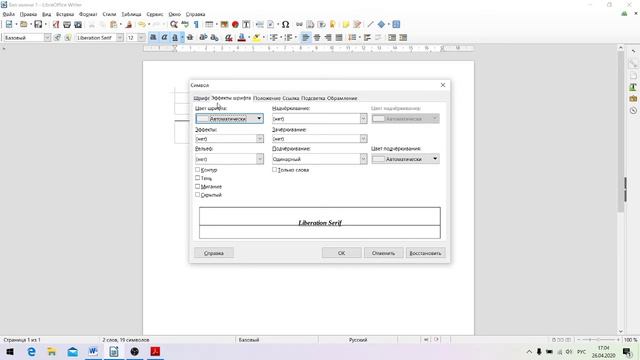Toggle the formatting marks pilcrow icon
This screenshot has width=640, height=360.
[x=196, y=24]
